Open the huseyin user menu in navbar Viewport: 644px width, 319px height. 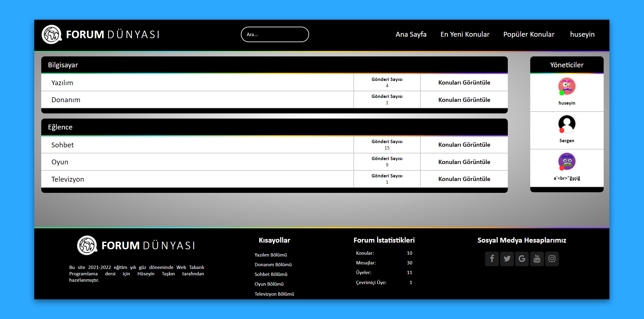pyautogui.click(x=582, y=35)
